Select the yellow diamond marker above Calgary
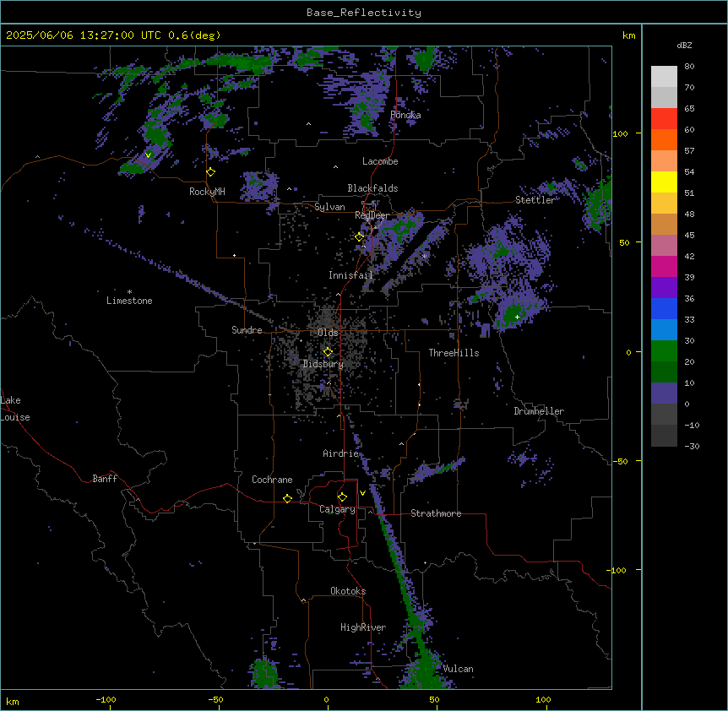This screenshot has height=711, width=728. [342, 497]
